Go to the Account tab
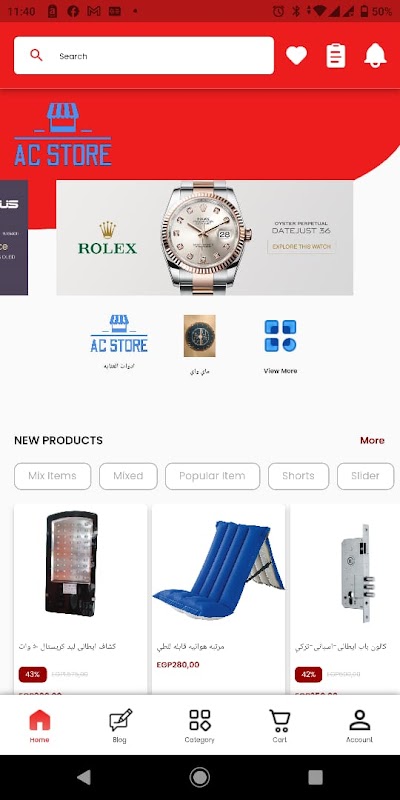This screenshot has height=800, width=400. (360, 726)
